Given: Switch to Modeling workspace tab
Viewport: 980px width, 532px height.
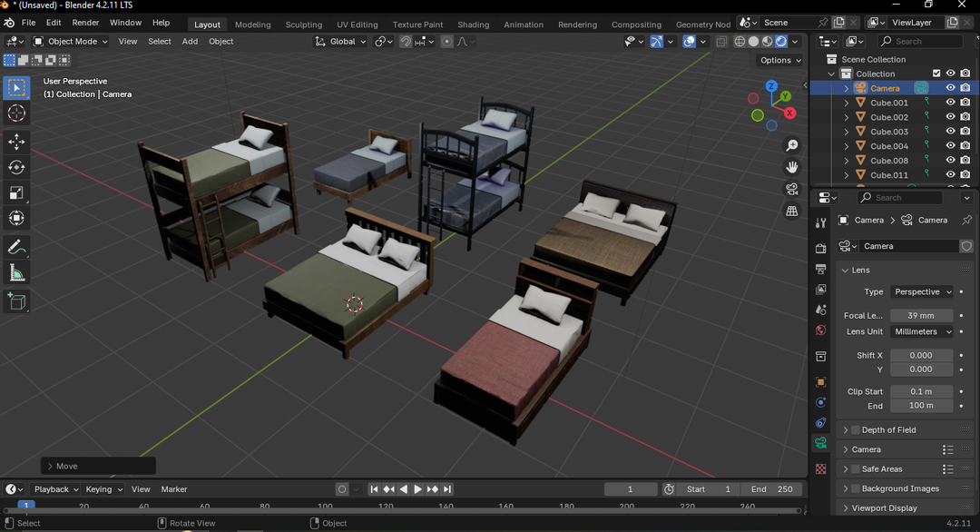Looking at the screenshot, I should click(252, 25).
